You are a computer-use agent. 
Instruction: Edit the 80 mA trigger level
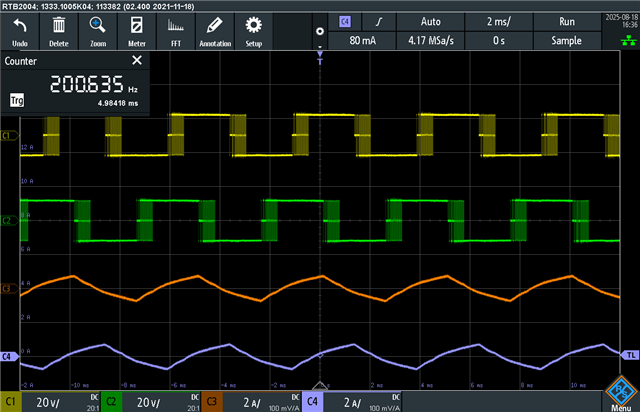point(362,41)
